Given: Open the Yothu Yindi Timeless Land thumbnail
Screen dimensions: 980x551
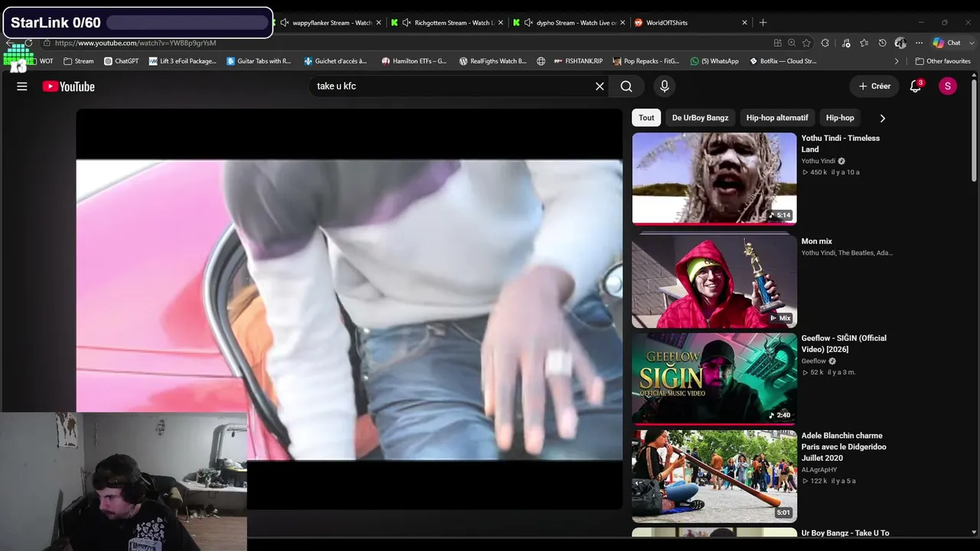Looking at the screenshot, I should (714, 178).
